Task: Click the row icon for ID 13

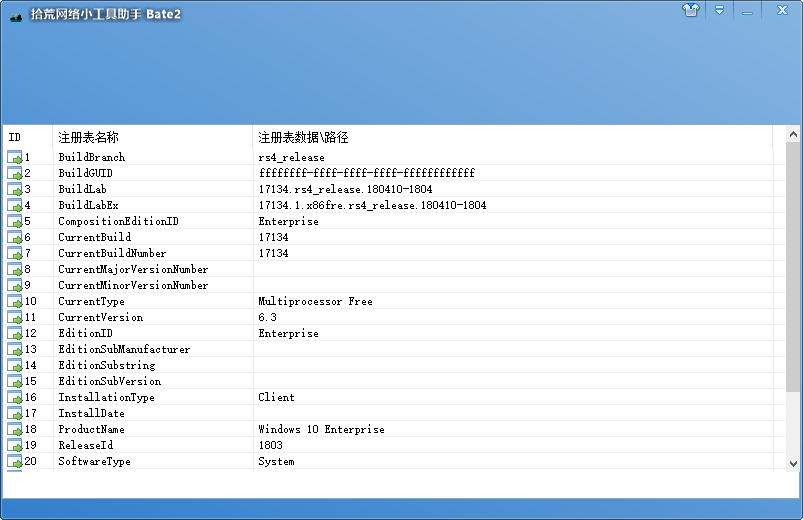Action: click(15, 349)
